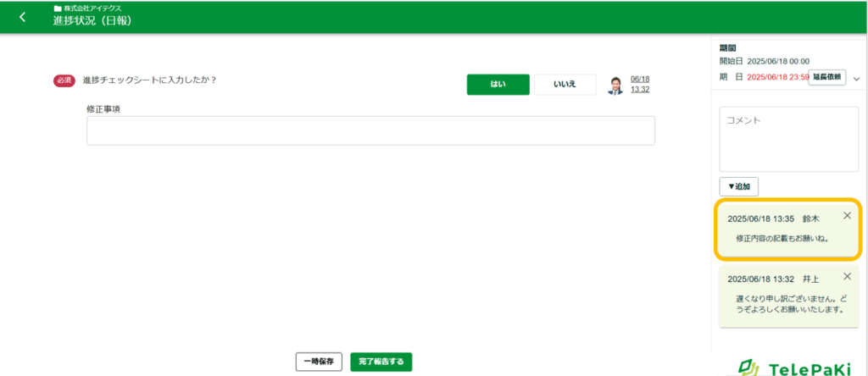Select the highlighted comment from 鈴木

pyautogui.click(x=788, y=229)
